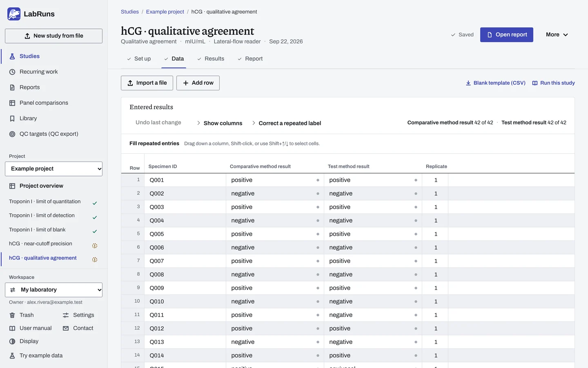Click status icon beside hCG near-cutoff precision
Screen dimensions: 588x368
pos(95,246)
